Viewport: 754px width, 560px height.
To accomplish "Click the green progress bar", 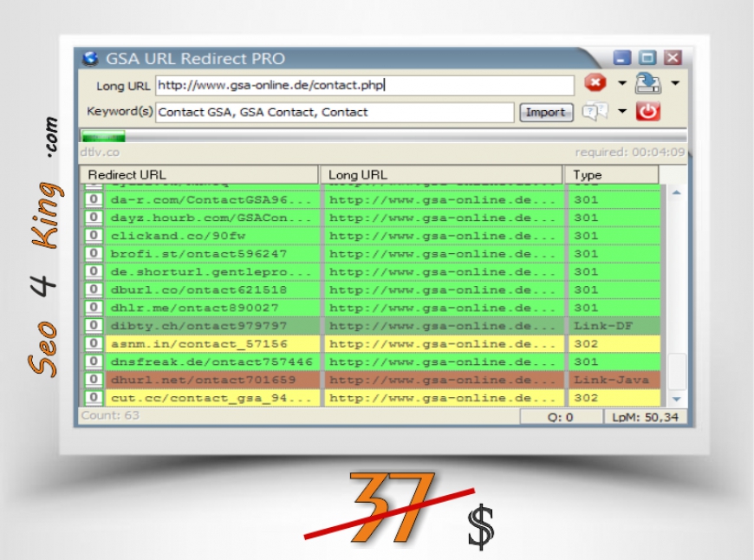I will click(x=103, y=137).
